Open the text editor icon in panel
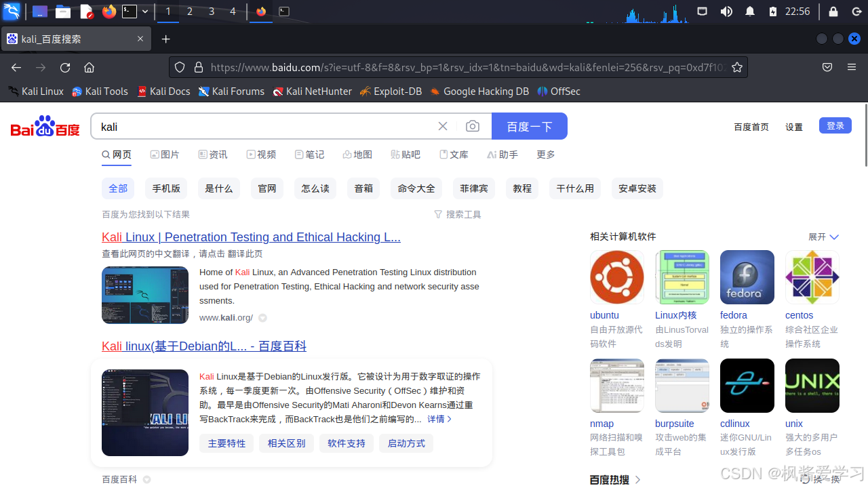Screen dimensions: 868x488 [x=86, y=12]
